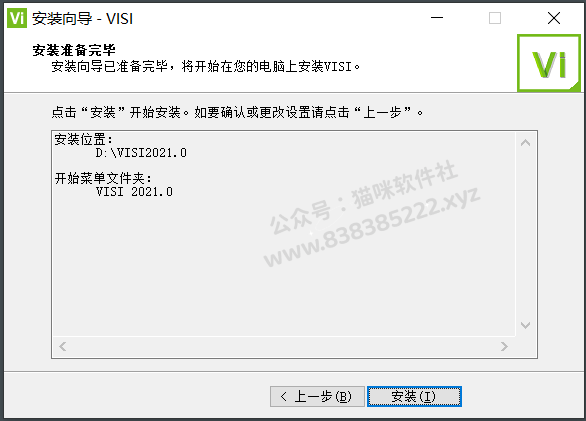Click the large green Vi logo
Image resolution: width=586 pixels, height=421 pixels.
(549, 63)
